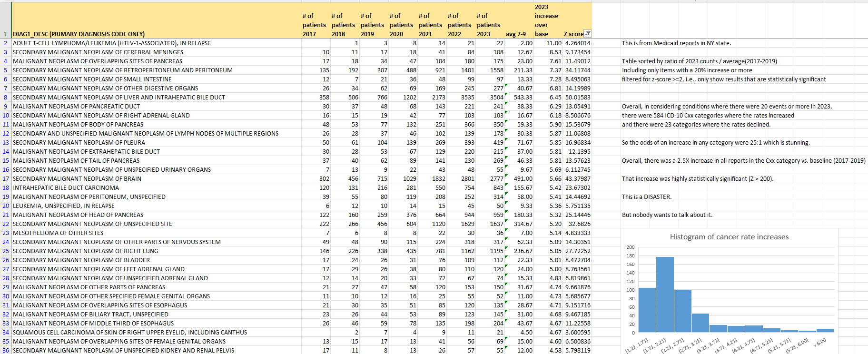Select row header number 27
This screenshot has height=354, width=868.
6,269
